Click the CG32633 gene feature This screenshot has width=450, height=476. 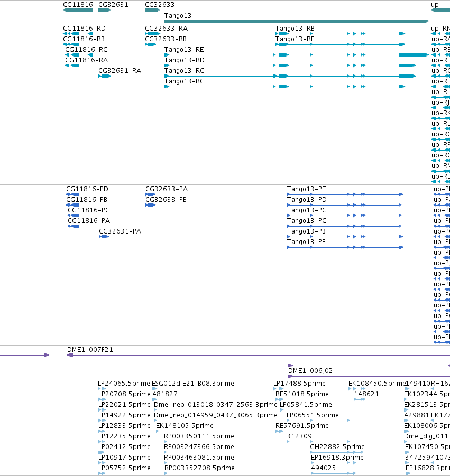(152, 10)
